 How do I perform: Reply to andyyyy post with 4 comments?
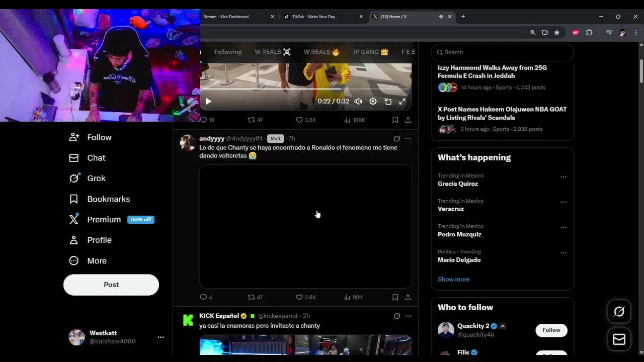pos(206,297)
